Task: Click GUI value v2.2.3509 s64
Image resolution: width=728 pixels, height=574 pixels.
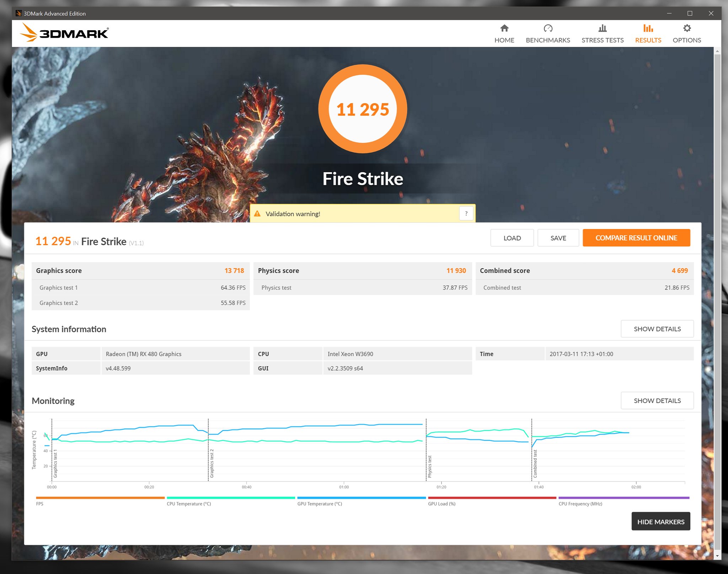Action: [345, 368]
